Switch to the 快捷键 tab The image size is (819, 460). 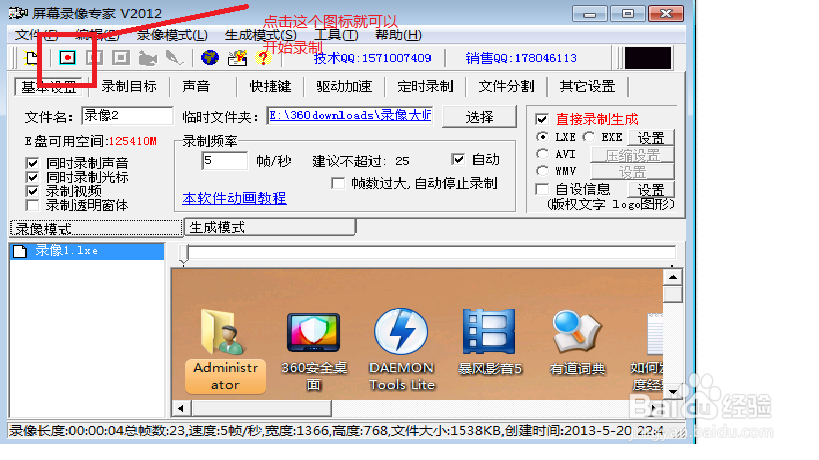point(270,86)
